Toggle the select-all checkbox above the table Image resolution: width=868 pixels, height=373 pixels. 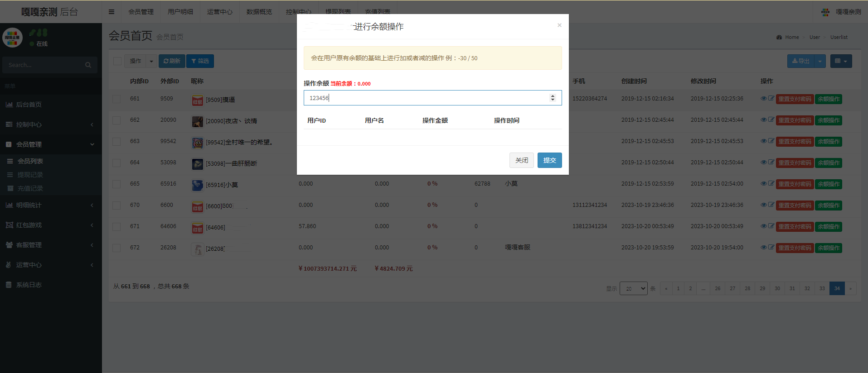click(117, 61)
